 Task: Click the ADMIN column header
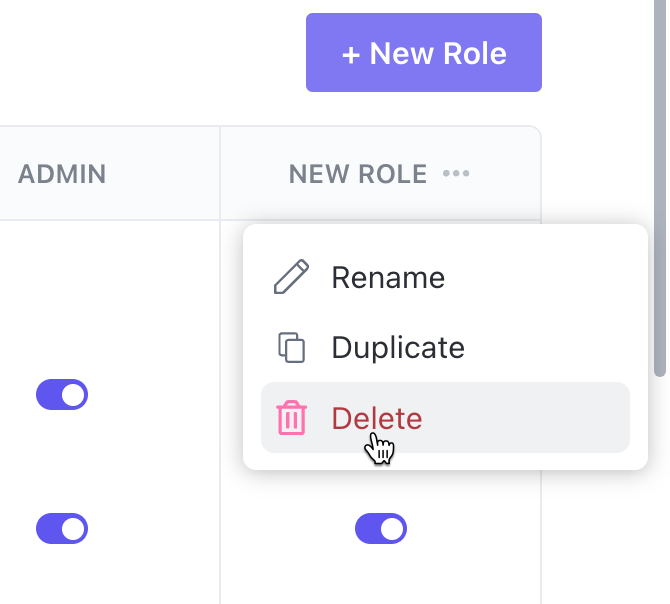tap(62, 174)
